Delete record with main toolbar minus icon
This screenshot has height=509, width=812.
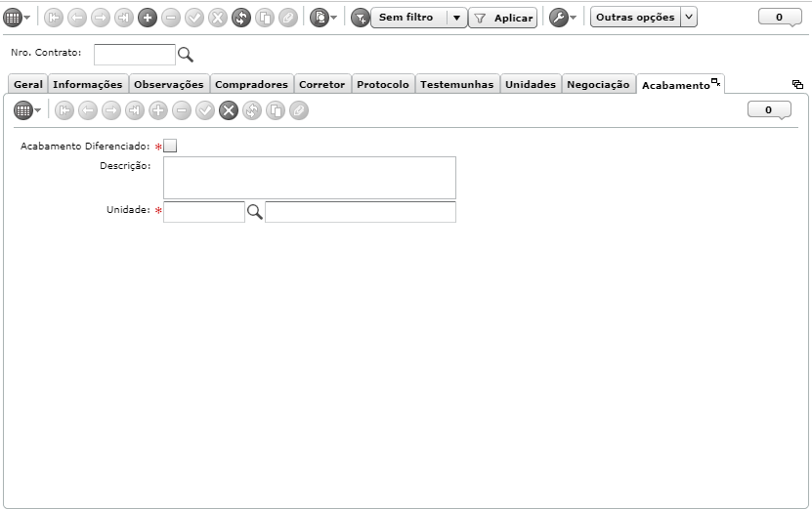click(x=171, y=18)
